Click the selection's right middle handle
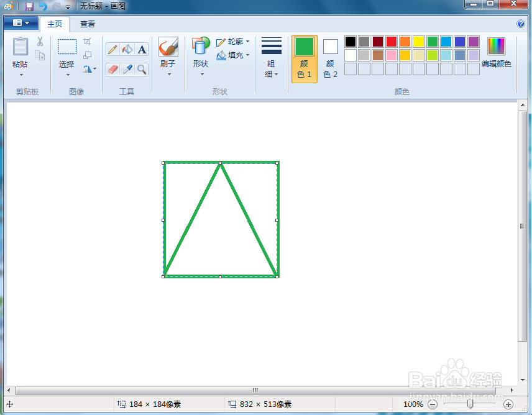Image resolution: width=532 pixels, height=415 pixels. 277,220
